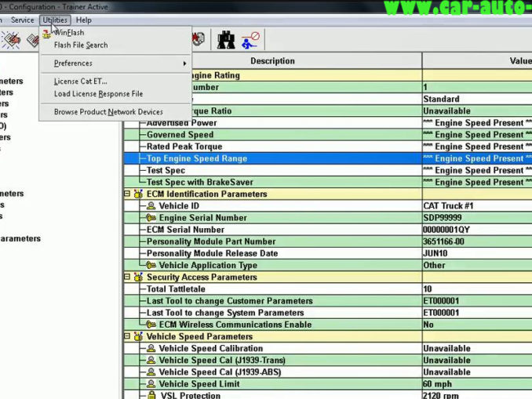Image resolution: width=532 pixels, height=399 pixels.
Task: Open the Help menu
Action: (83, 20)
